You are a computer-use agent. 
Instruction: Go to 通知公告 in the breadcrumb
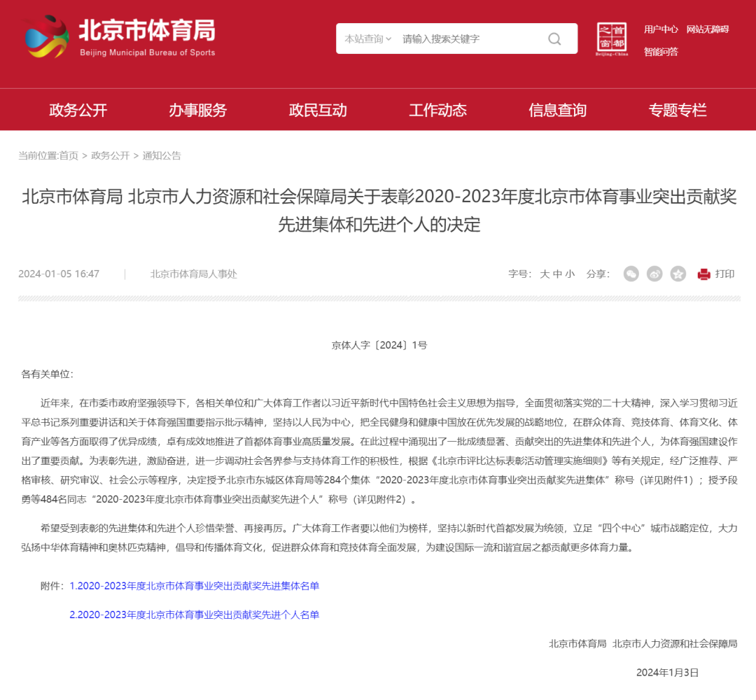pyautogui.click(x=162, y=155)
